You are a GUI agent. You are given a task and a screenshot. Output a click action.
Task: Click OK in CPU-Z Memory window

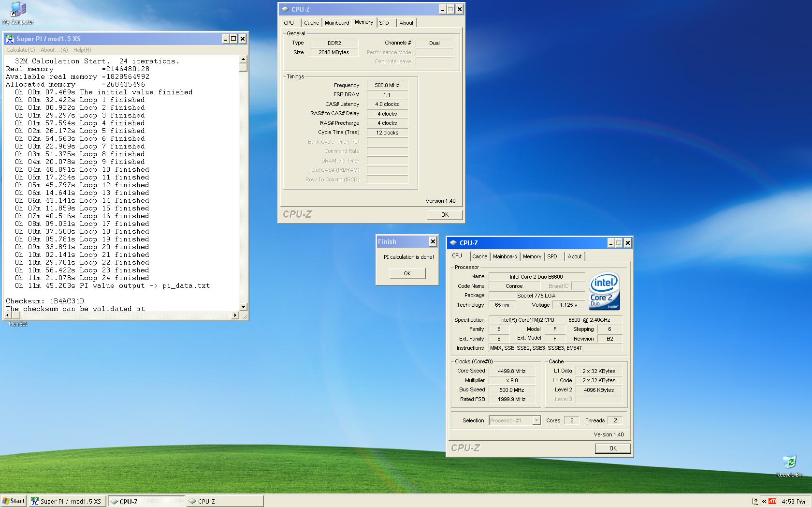(x=445, y=215)
